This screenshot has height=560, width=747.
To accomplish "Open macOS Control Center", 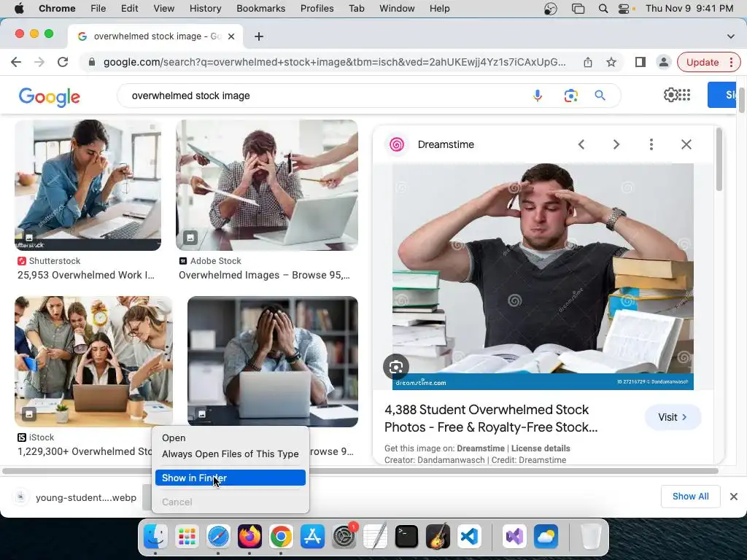I will pos(624,9).
